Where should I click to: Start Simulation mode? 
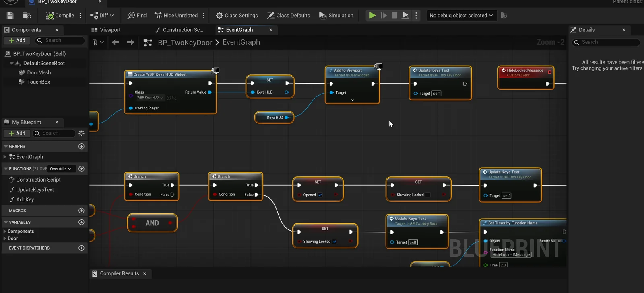click(x=336, y=16)
